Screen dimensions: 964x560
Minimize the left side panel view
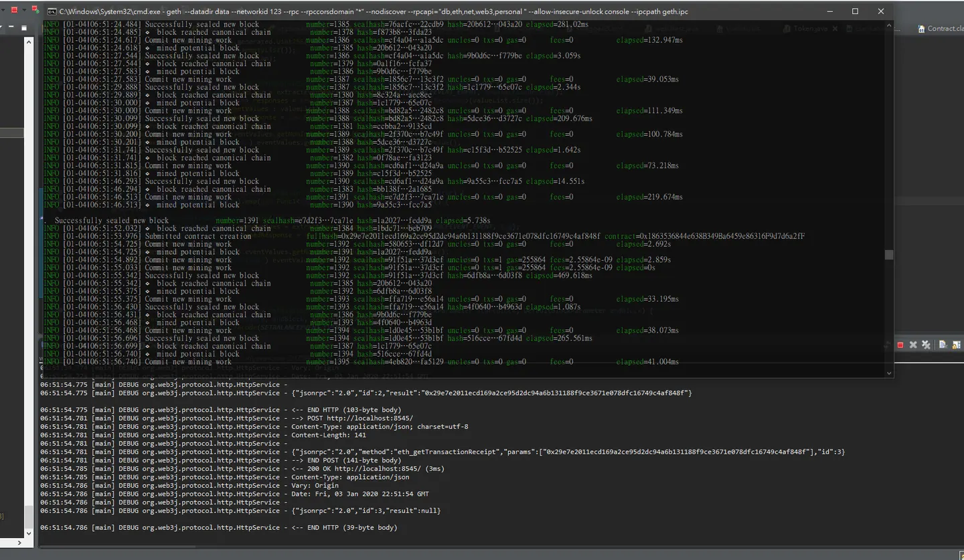click(11, 26)
